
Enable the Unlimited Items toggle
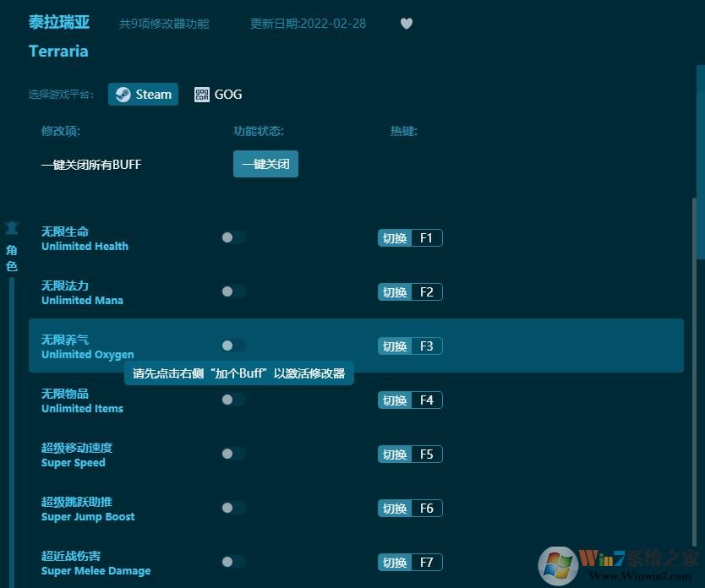click(232, 400)
